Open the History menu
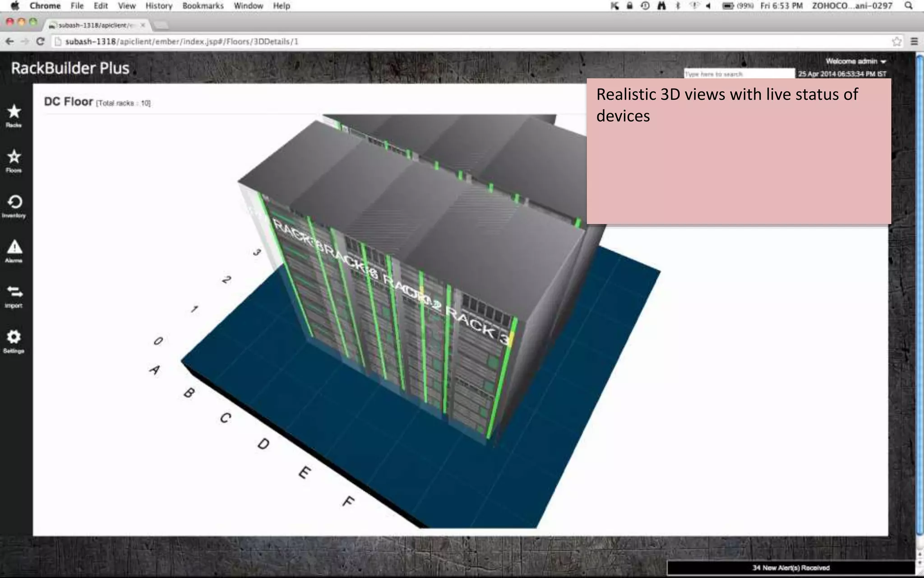The width and height of the screenshot is (924, 578). (x=159, y=6)
